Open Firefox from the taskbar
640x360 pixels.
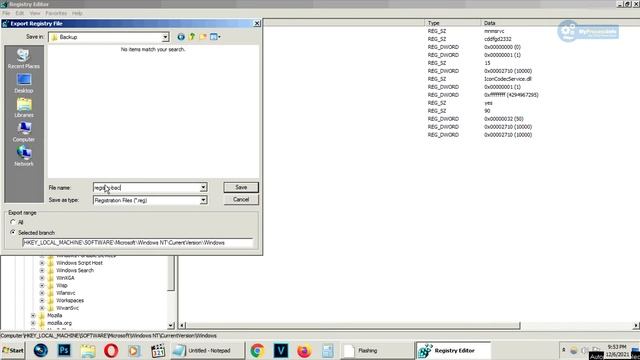[x=304, y=351]
